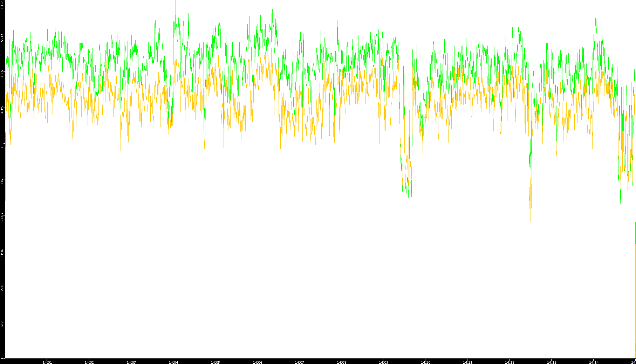Select the 14:06 time axis marker
This screenshot has height=364, width=636.
257,362
